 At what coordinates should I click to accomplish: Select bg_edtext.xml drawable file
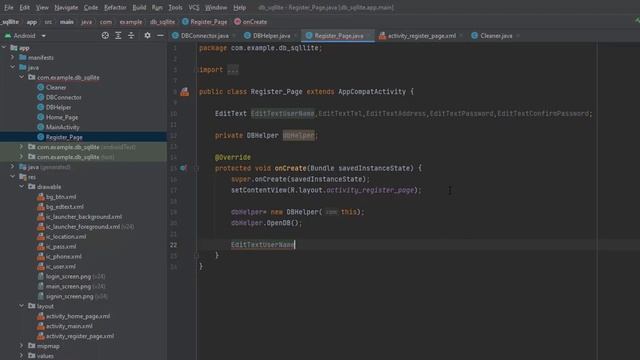(x=64, y=207)
